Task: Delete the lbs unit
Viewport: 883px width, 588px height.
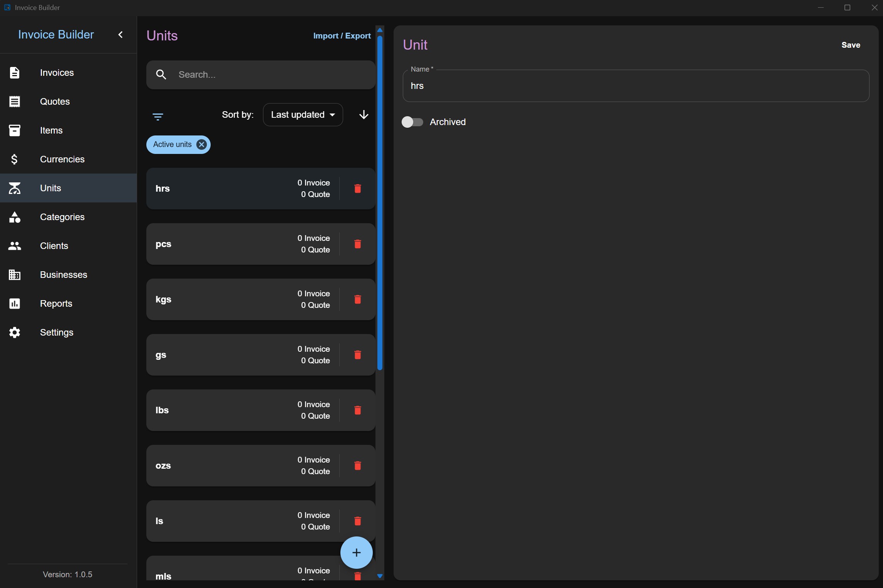Action: tap(358, 410)
